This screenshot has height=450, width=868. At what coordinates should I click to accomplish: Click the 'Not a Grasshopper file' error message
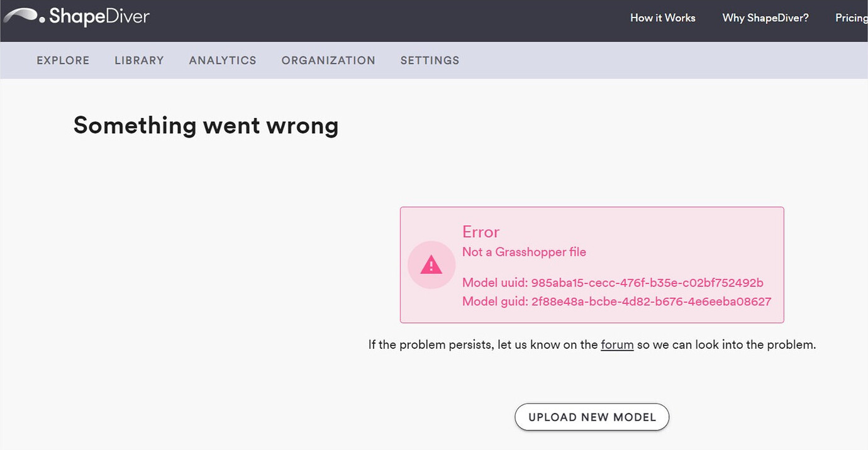pos(524,251)
